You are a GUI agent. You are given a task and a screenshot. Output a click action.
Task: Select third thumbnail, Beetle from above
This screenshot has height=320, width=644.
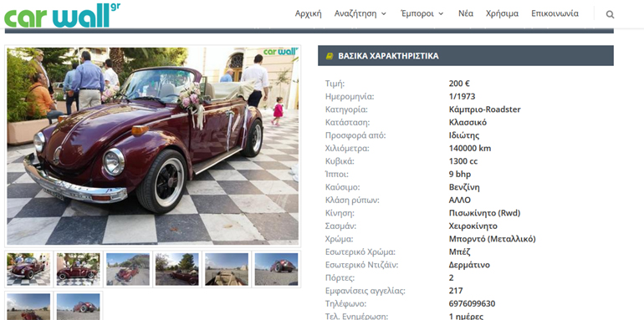point(128,269)
